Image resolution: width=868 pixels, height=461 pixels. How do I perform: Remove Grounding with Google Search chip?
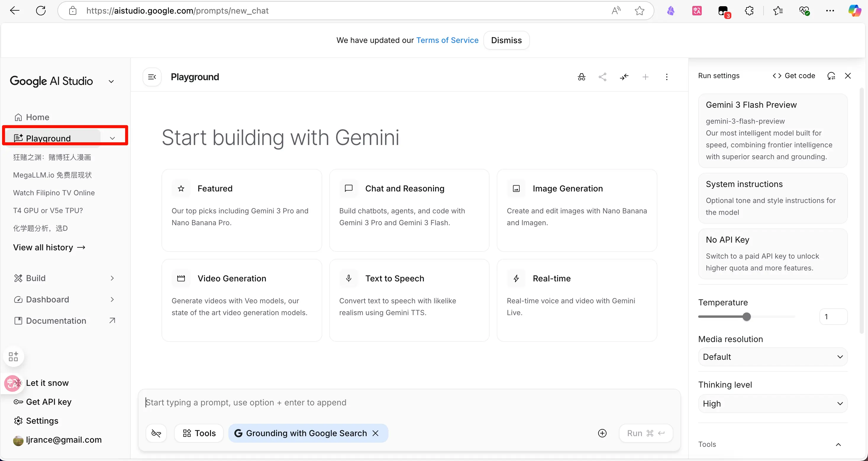375,433
